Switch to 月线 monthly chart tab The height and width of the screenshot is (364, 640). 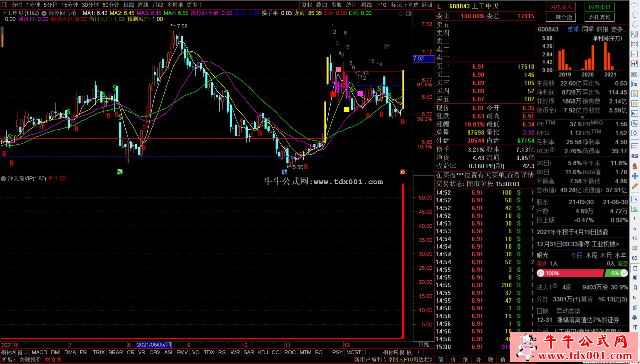click(158, 5)
